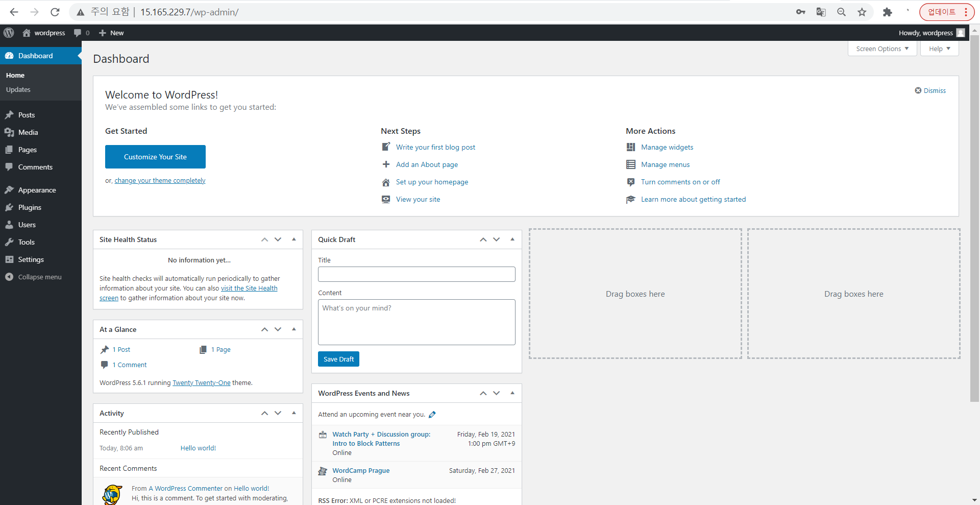Click the Dismiss icon on welcome panel
The width and height of the screenshot is (980, 505).
click(918, 90)
